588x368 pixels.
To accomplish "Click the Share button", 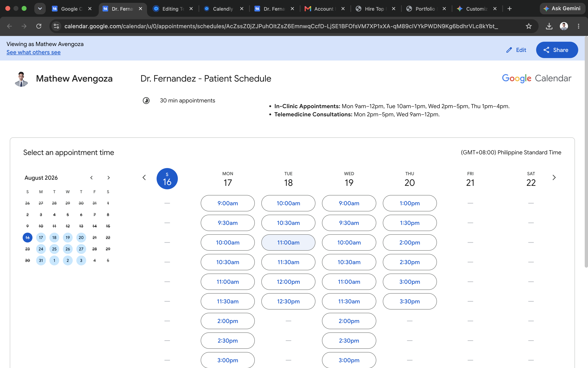I will point(557,50).
